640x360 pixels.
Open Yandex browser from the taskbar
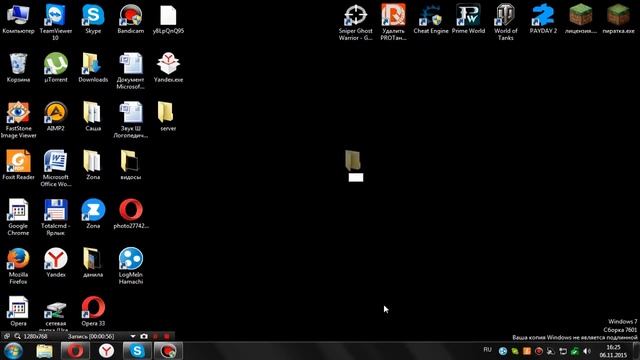click(106, 351)
